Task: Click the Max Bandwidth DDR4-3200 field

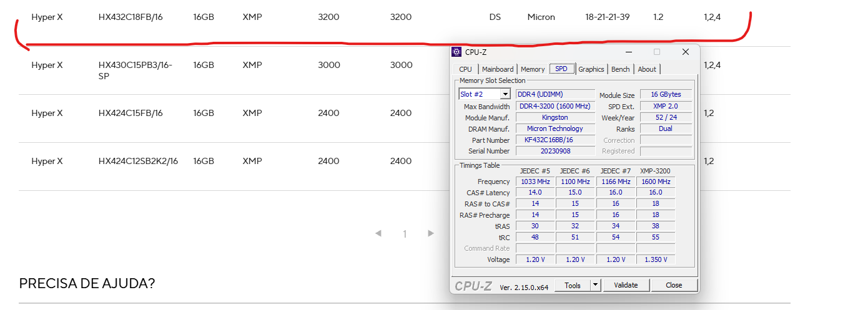Action: pyautogui.click(x=555, y=106)
